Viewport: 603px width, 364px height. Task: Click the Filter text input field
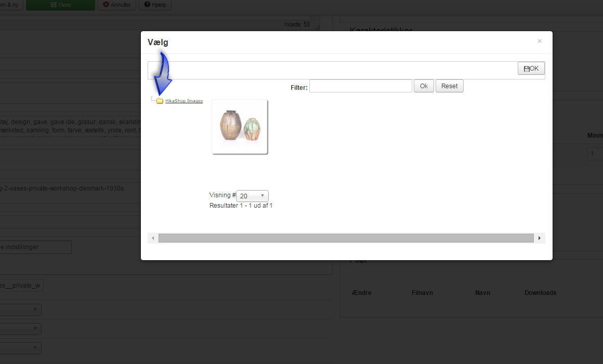coord(361,86)
